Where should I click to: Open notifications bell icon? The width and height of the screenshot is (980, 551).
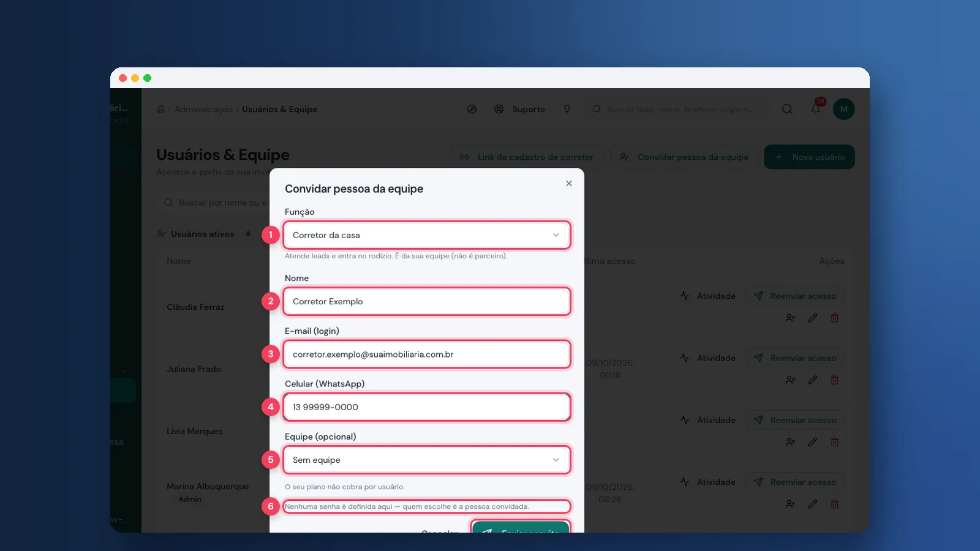point(816,109)
